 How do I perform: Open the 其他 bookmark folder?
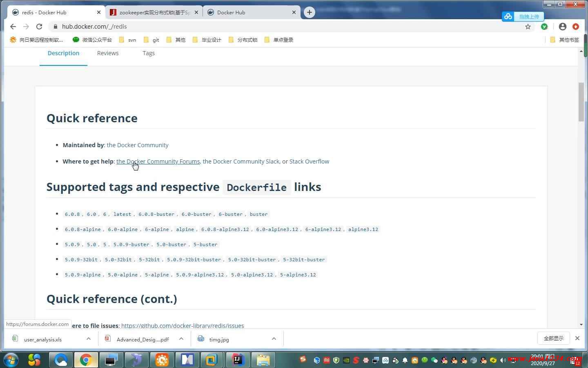(176, 40)
